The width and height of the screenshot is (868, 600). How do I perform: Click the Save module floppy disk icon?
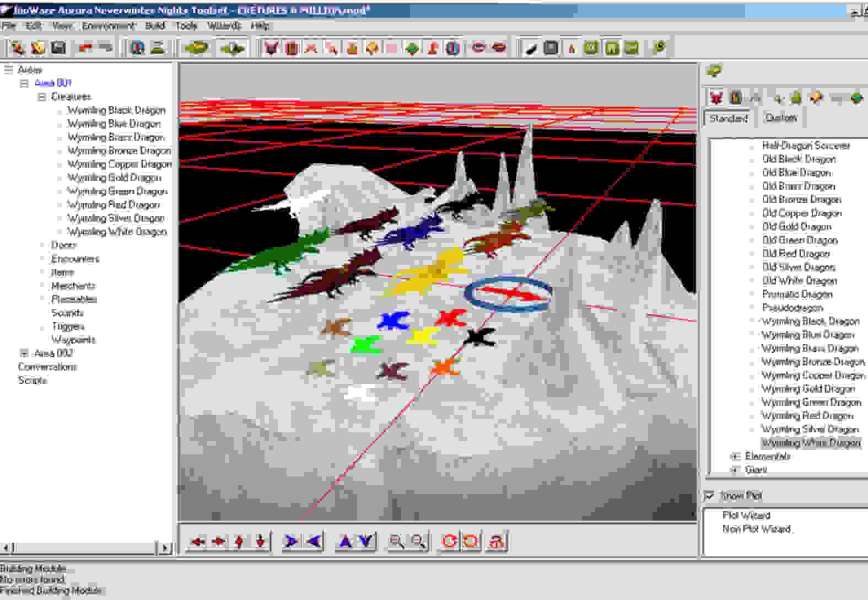click(59, 48)
